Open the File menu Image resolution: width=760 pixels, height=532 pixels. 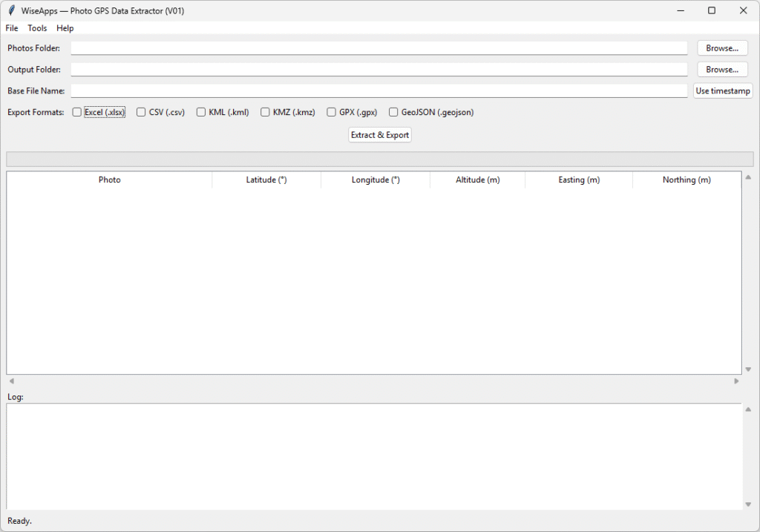click(x=12, y=28)
